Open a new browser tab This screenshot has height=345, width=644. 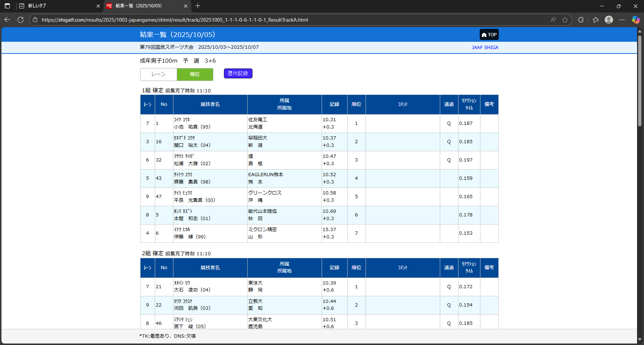198,6
